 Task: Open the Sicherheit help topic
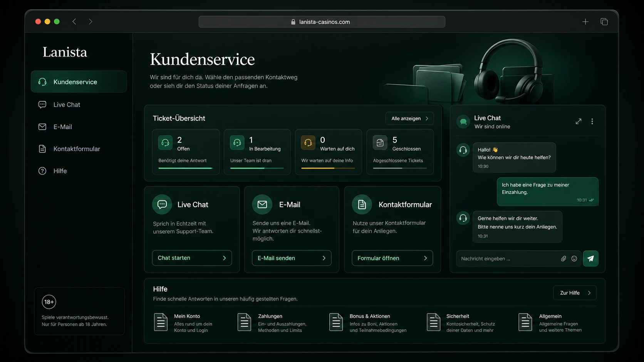461,322
